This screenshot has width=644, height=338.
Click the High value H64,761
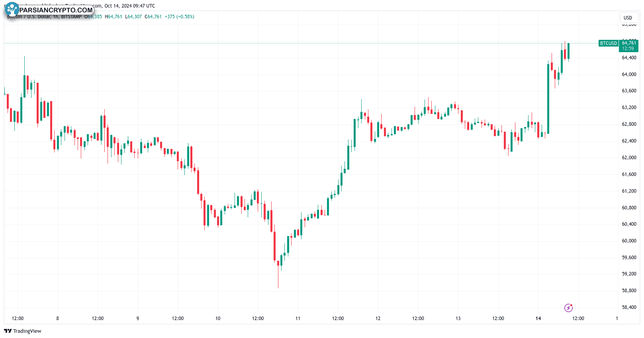point(114,17)
